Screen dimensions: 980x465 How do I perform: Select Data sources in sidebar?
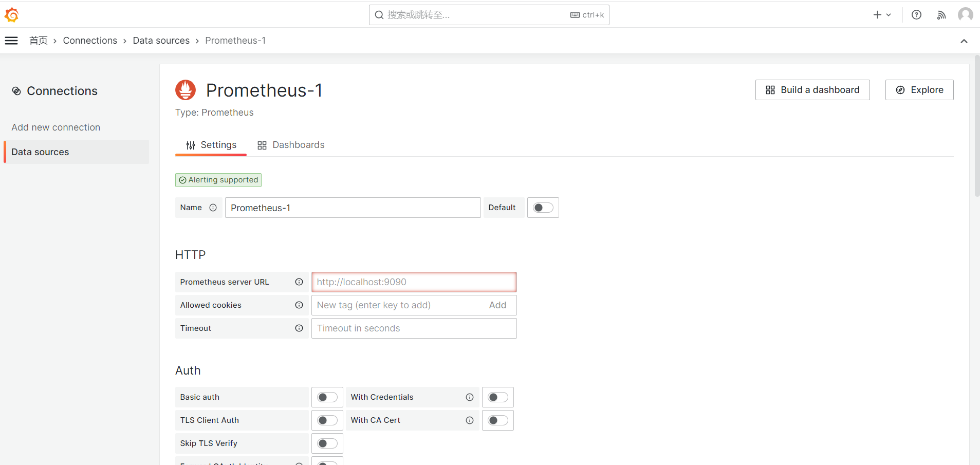coord(77,152)
